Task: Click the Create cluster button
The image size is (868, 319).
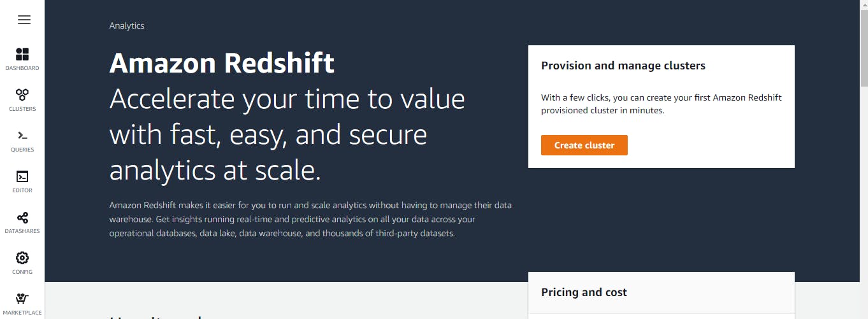Action: pos(584,145)
